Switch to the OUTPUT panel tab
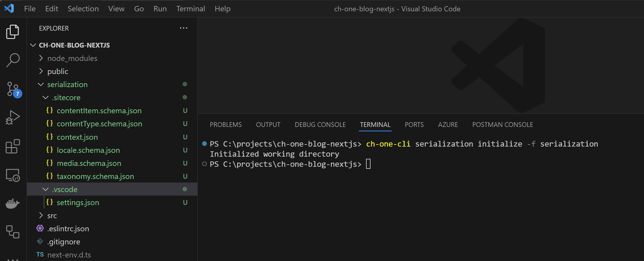 pyautogui.click(x=268, y=125)
